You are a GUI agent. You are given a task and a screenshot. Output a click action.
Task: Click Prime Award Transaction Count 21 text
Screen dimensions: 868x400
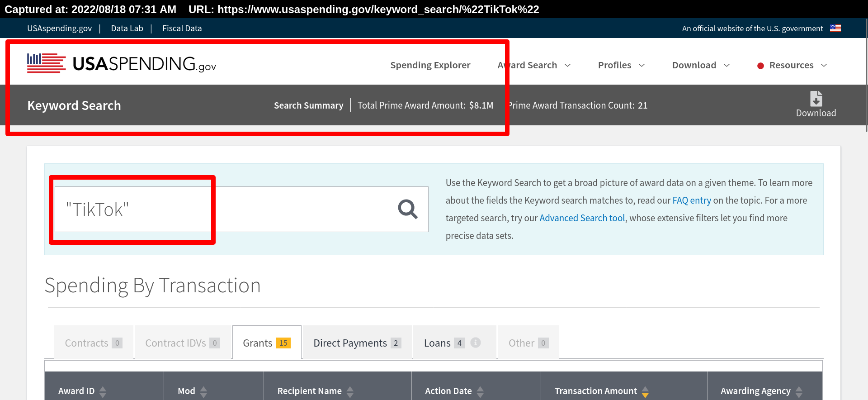577,105
